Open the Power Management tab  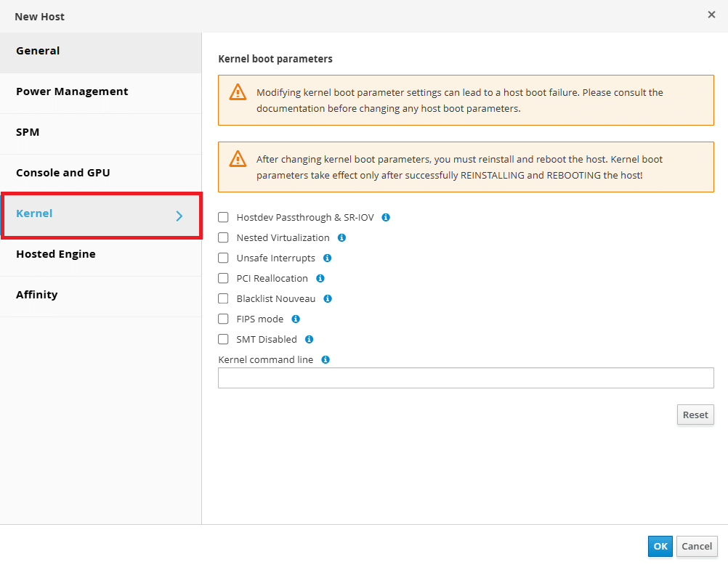coord(101,91)
